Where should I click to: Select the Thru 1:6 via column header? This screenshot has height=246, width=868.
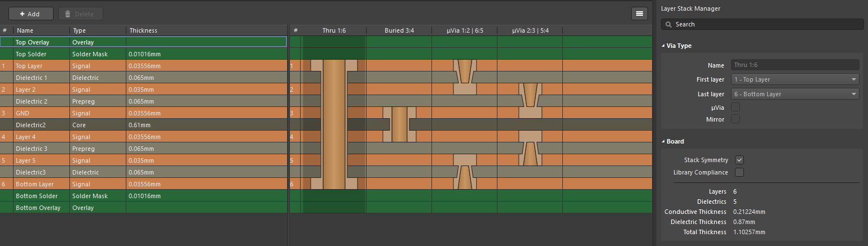point(334,30)
